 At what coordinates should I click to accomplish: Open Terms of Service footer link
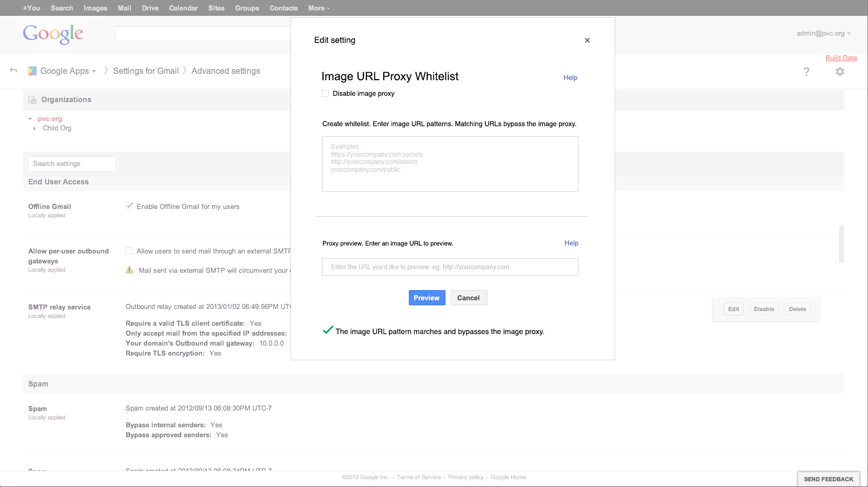(419, 477)
